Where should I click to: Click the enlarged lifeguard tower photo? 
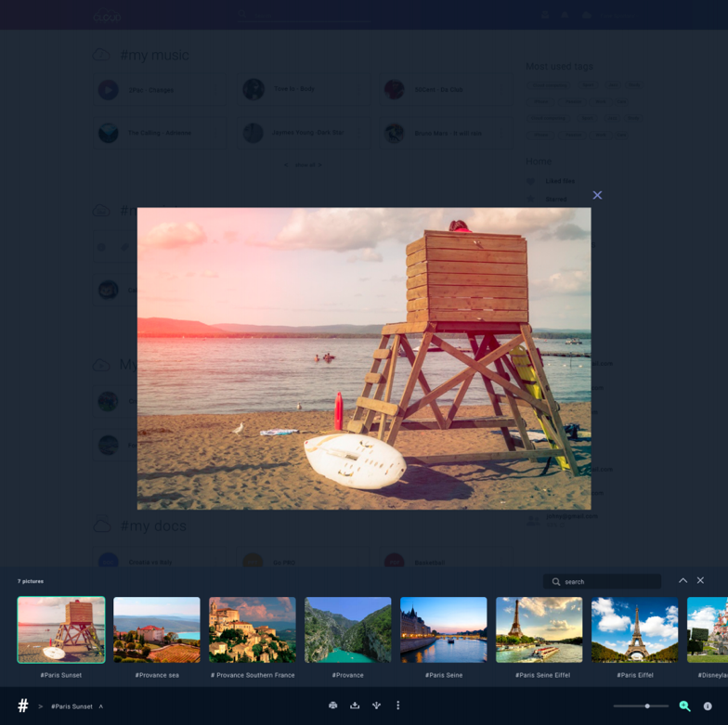[x=364, y=358]
